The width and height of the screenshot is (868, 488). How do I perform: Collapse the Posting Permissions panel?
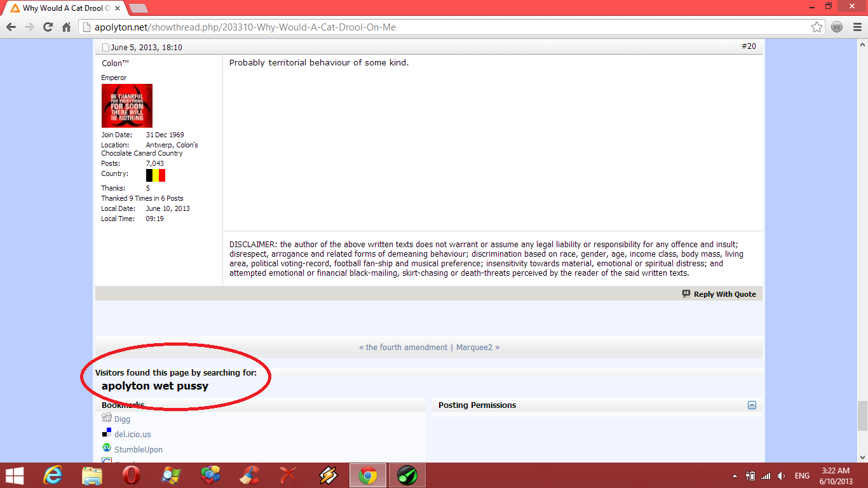coord(752,405)
